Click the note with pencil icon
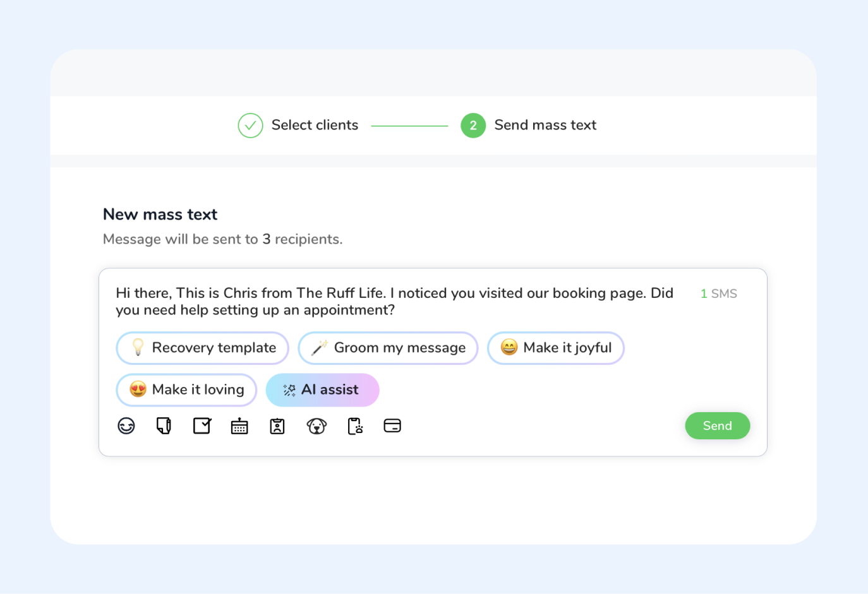The image size is (868, 594). [164, 426]
